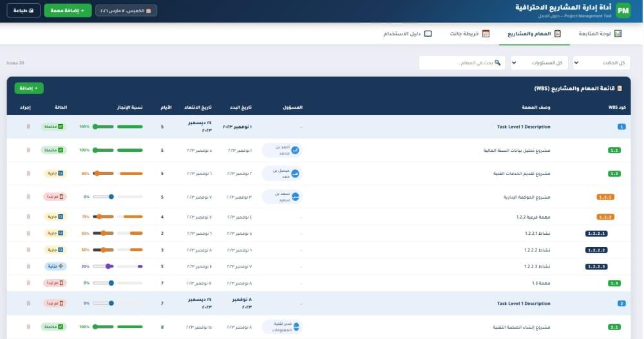Click the WBS code badge 1.2.2.1
Screen dimensions: 644x339
(x=596, y=234)
